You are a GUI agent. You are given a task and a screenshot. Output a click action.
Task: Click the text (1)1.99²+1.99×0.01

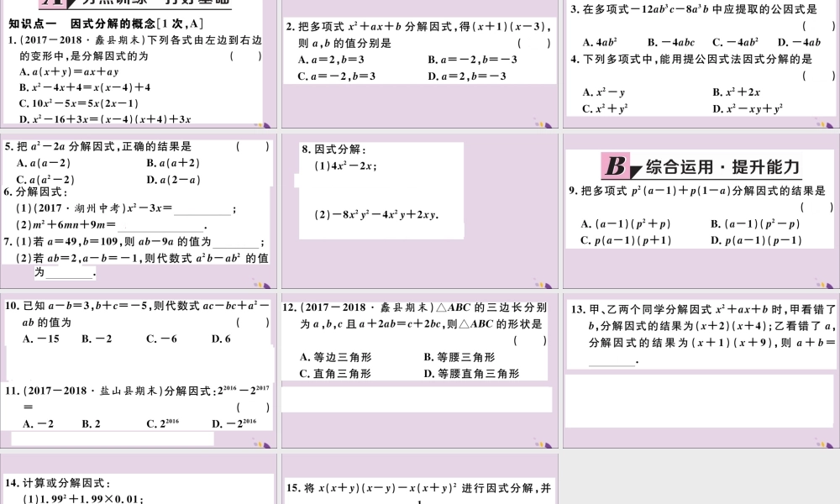(83, 499)
